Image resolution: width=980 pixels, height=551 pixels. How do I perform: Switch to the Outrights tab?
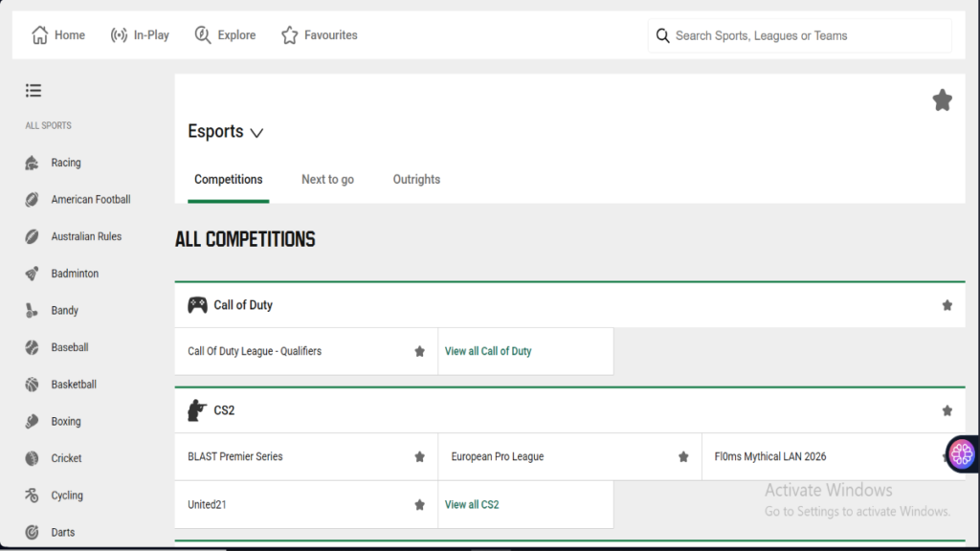point(415,179)
